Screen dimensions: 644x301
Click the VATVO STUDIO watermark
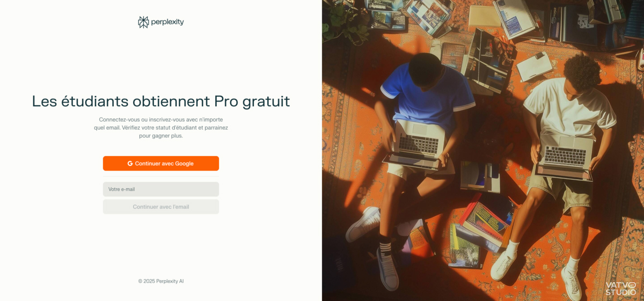point(621,289)
